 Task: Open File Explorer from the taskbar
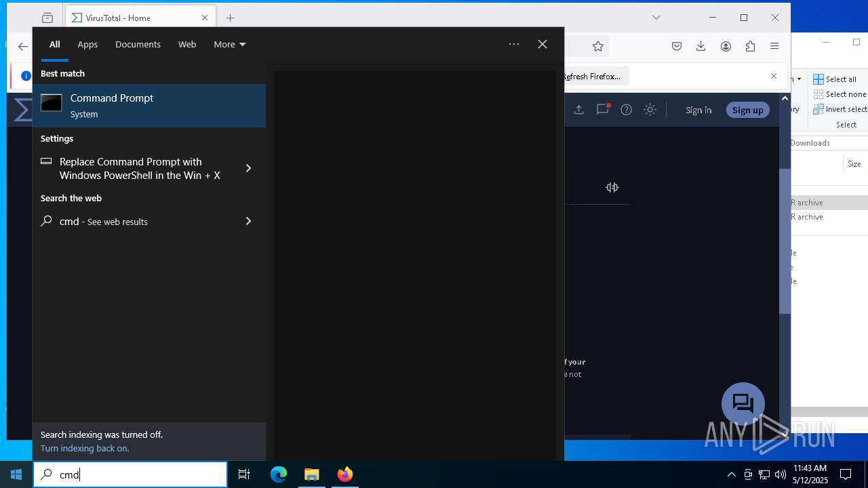point(312,474)
